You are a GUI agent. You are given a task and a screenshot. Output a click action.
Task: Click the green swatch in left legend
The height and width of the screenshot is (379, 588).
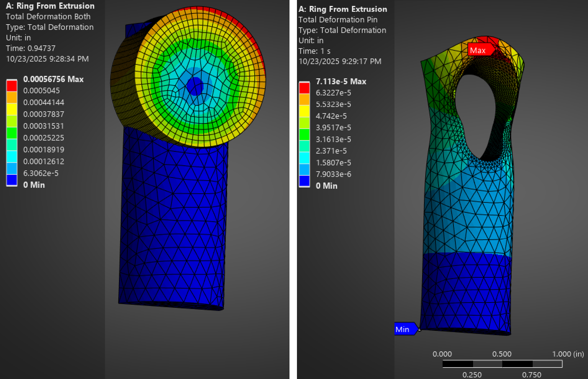(x=12, y=133)
